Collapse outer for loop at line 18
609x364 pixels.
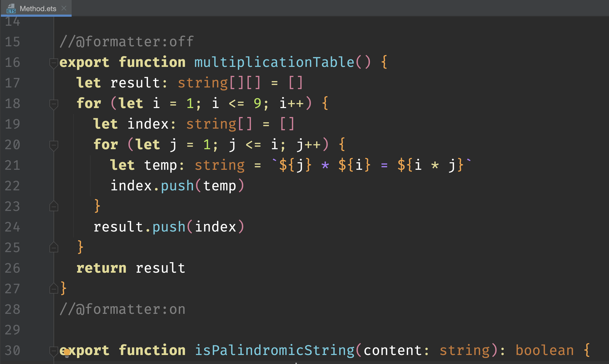53,104
